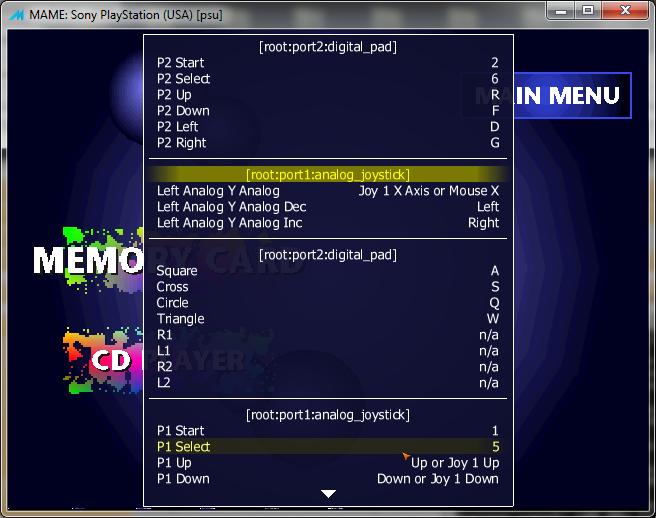
Task: Maximize the MAME window
Action: [x=588, y=10]
